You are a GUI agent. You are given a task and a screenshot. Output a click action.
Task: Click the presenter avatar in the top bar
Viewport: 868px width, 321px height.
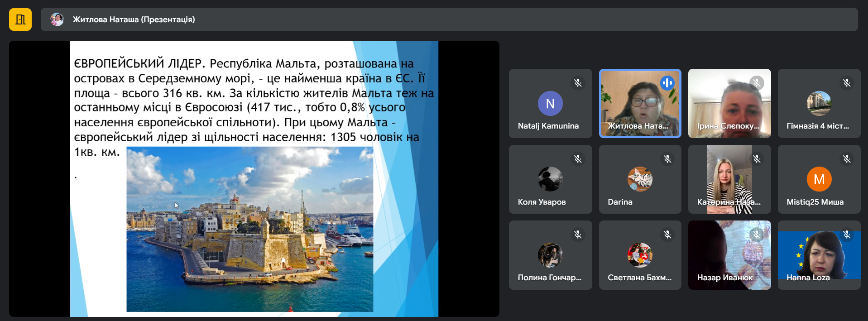57,19
